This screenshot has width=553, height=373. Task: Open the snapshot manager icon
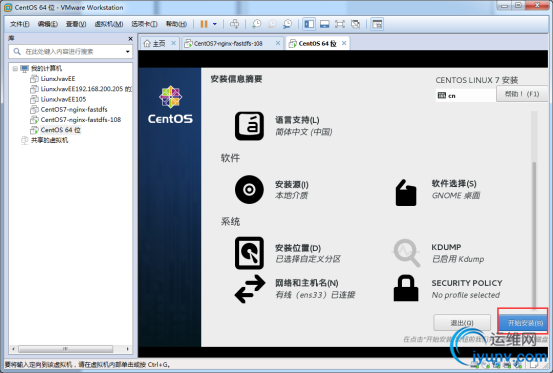tap(287, 24)
